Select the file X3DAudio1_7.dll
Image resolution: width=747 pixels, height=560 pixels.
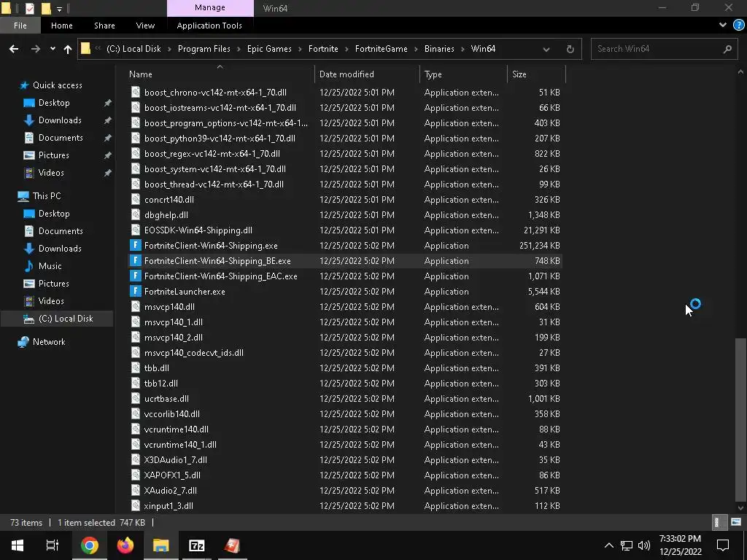175,460
